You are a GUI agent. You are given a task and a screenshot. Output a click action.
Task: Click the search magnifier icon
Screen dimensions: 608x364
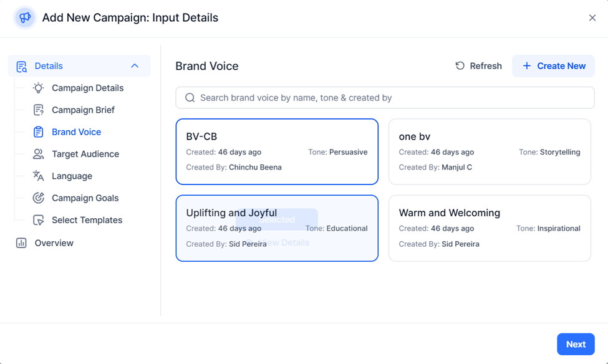[190, 98]
